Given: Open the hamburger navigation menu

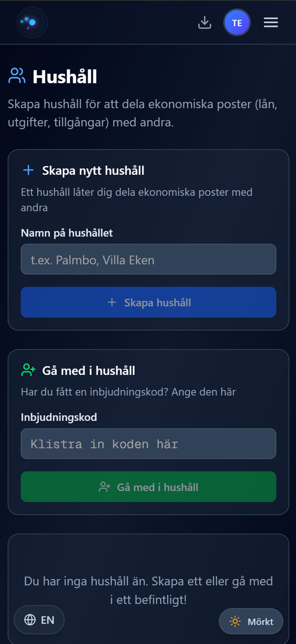Looking at the screenshot, I should pos(271,23).
